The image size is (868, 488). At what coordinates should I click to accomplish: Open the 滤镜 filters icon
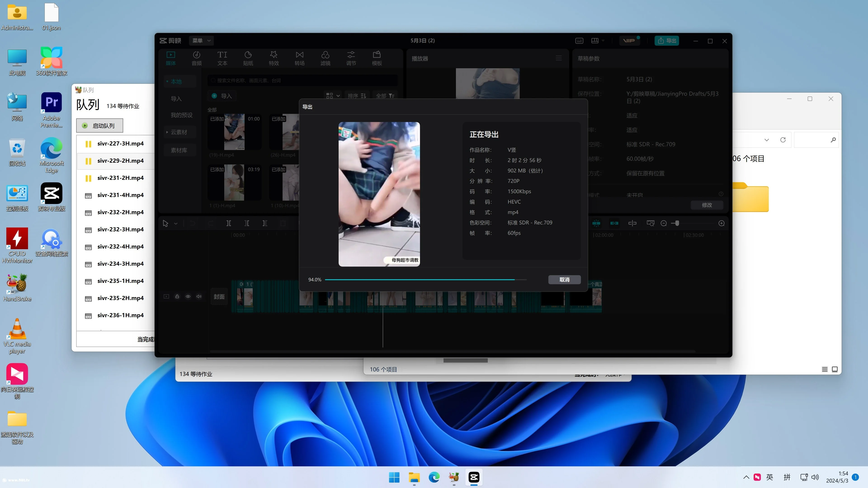coord(325,58)
